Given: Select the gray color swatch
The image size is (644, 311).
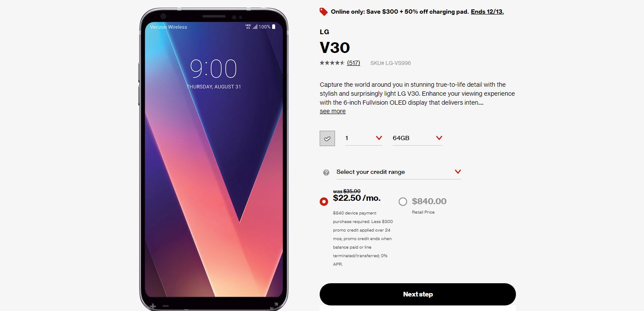Looking at the screenshot, I should click(327, 138).
